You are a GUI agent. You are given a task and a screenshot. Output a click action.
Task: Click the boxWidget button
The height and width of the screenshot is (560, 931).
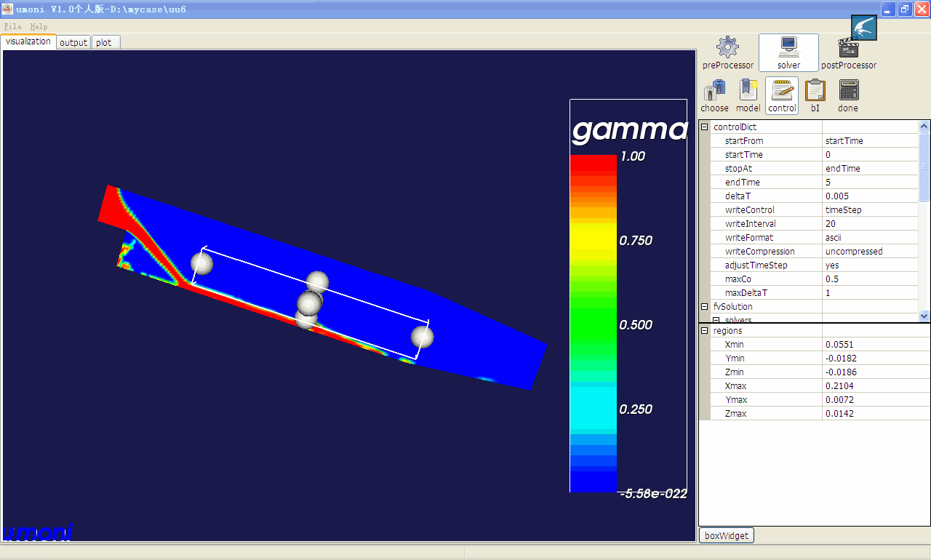pos(727,535)
